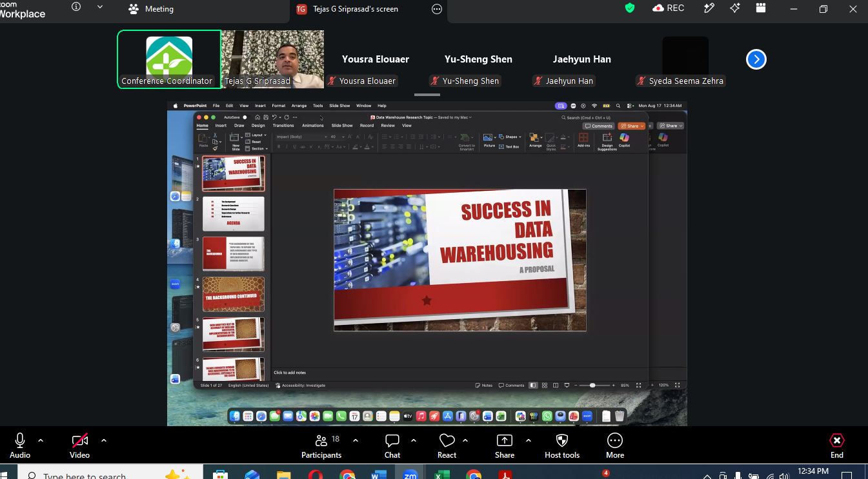Toggle the Audio microphone

pyautogui.click(x=20, y=445)
